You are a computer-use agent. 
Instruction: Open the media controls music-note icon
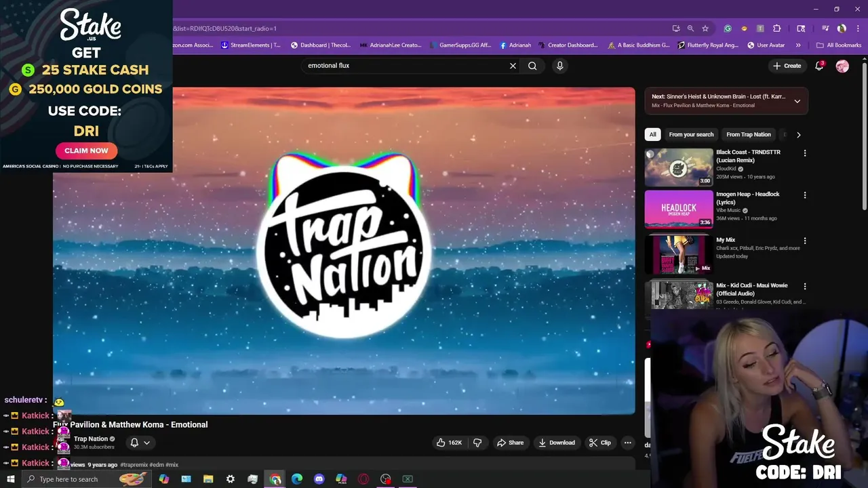point(825,28)
